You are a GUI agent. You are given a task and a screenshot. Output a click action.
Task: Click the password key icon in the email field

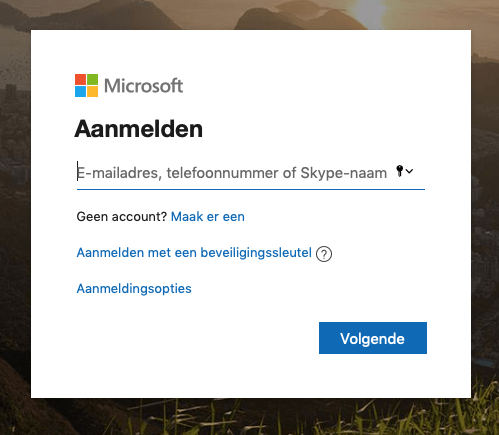pos(400,171)
